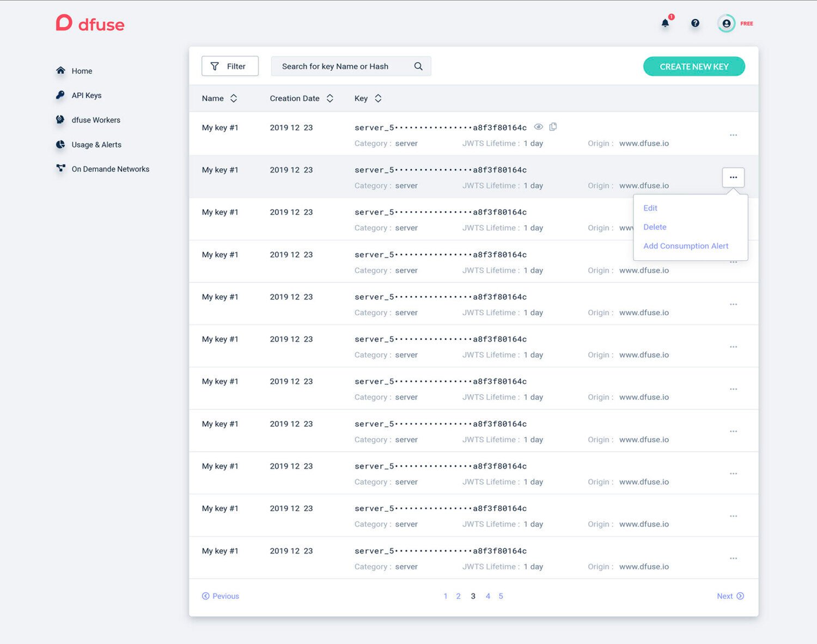
Task: Sort by Name column arrows
Action: [x=234, y=99]
